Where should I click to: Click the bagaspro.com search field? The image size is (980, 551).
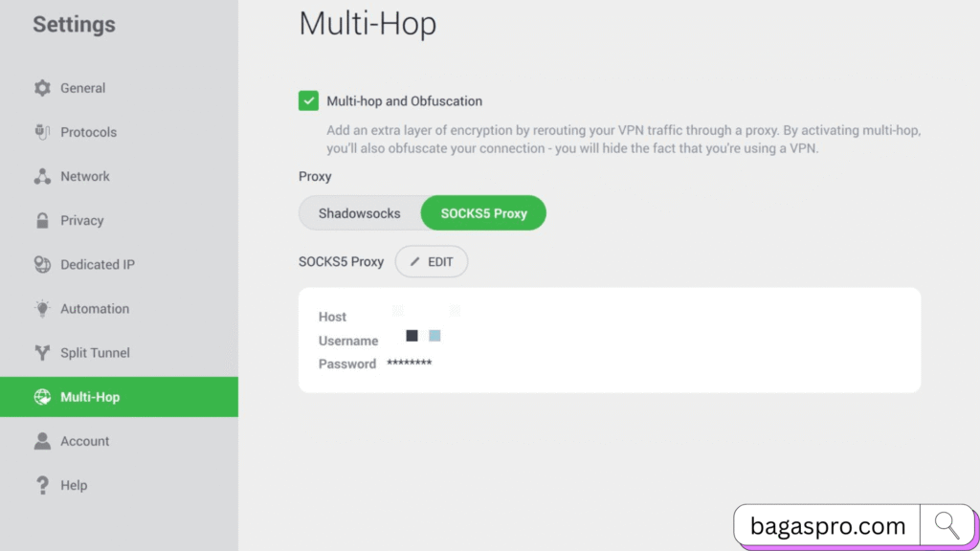pyautogui.click(x=828, y=526)
